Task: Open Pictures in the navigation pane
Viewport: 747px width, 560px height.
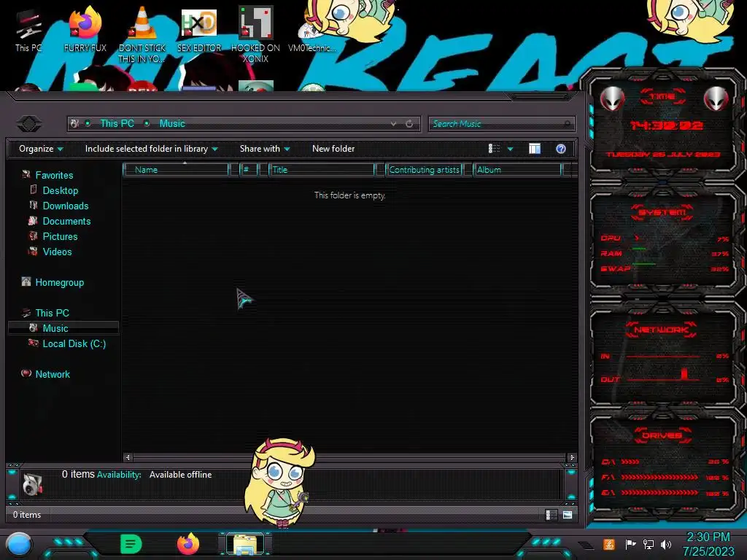Action: coord(60,236)
